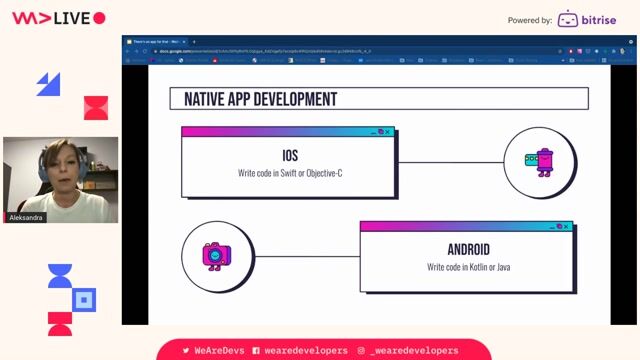Select Aleksandra's webcam video thumbnail
The height and width of the screenshot is (360, 640).
(x=60, y=180)
